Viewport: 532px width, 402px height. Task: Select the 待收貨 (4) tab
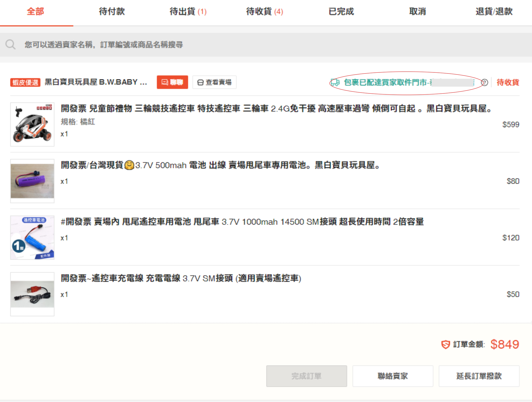coord(265,12)
